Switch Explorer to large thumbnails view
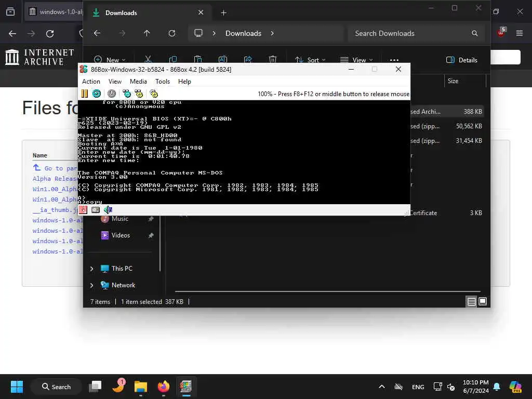 [483, 301]
